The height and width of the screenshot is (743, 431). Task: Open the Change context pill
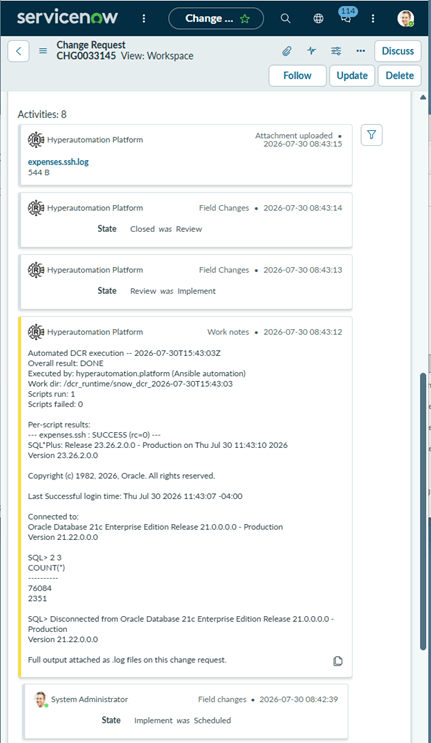[216, 18]
